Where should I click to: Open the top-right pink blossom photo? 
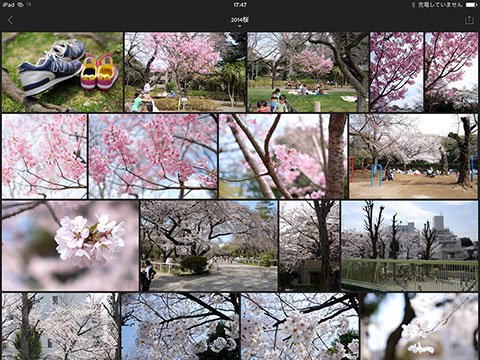(451, 72)
